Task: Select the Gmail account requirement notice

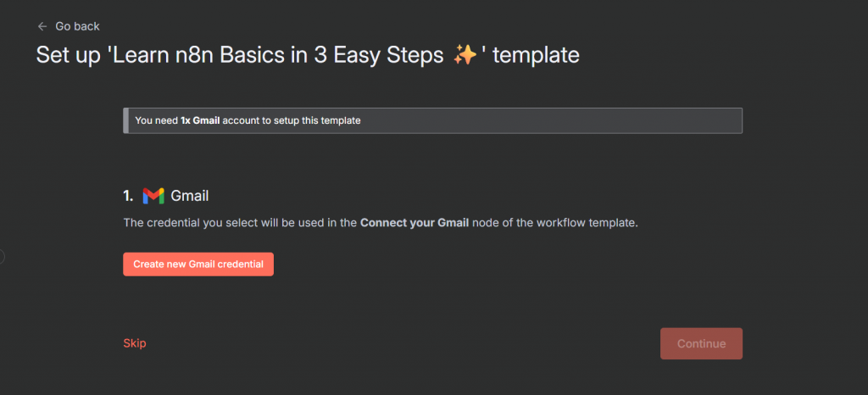Action: coord(433,120)
